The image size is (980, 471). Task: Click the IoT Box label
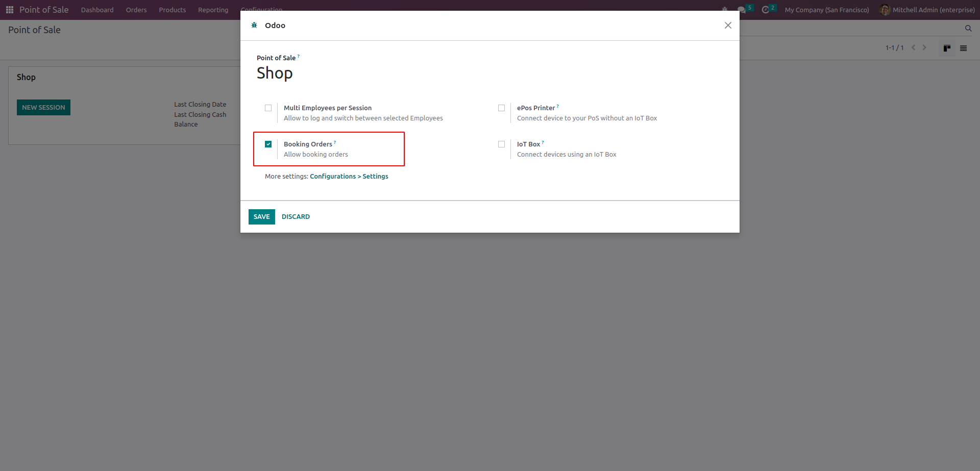click(x=528, y=144)
